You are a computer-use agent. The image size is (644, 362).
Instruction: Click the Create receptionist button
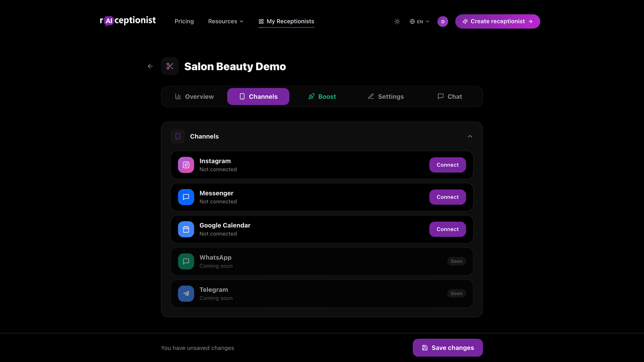pyautogui.click(x=497, y=21)
